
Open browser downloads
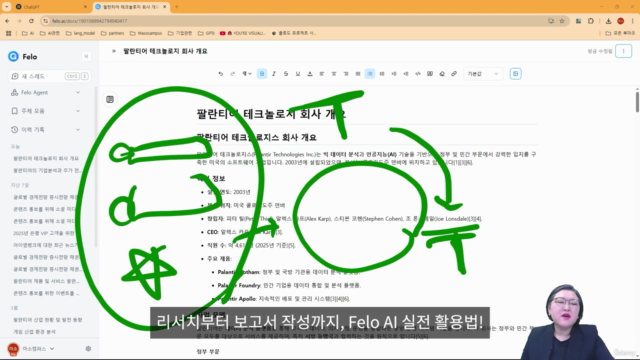[x=608, y=21]
